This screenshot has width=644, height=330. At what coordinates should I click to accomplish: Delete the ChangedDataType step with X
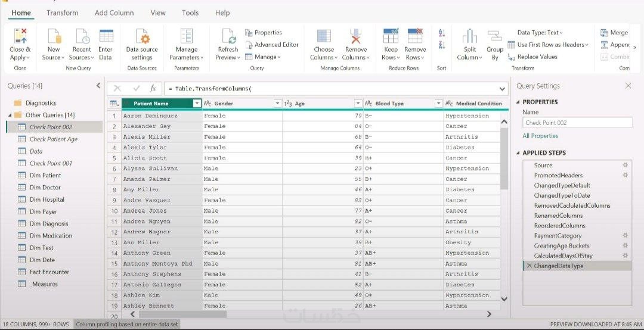[x=529, y=266]
